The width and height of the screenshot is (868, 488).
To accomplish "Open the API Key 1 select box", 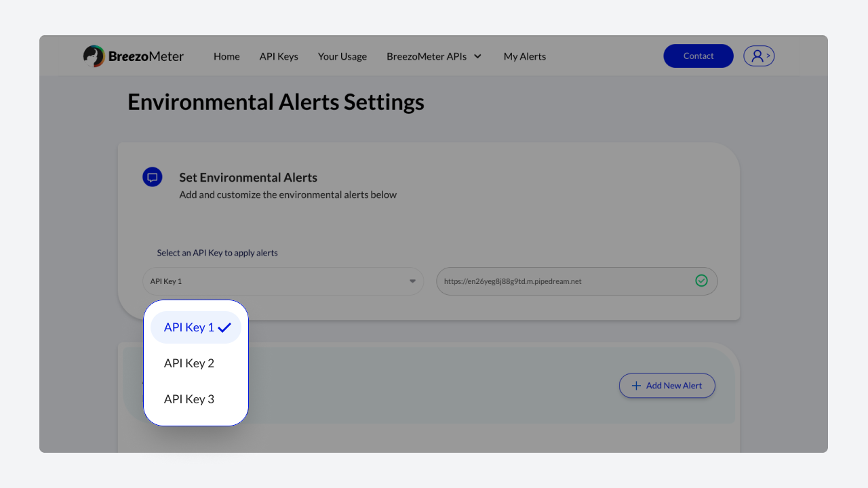I will (x=283, y=281).
